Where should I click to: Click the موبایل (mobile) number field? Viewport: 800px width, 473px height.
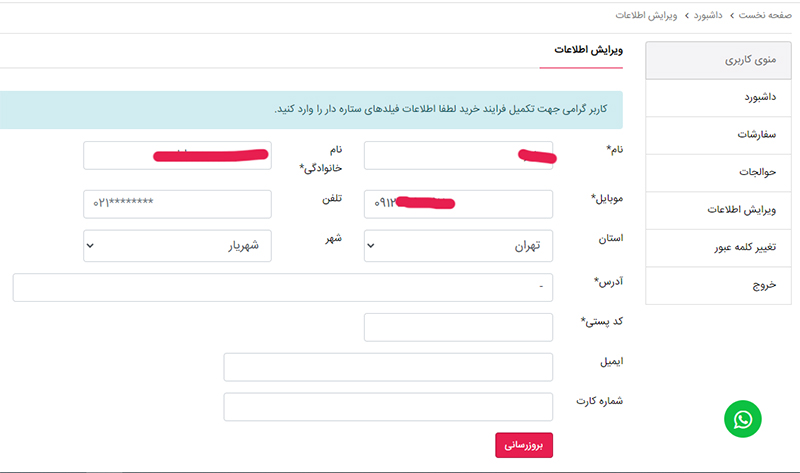coord(458,204)
